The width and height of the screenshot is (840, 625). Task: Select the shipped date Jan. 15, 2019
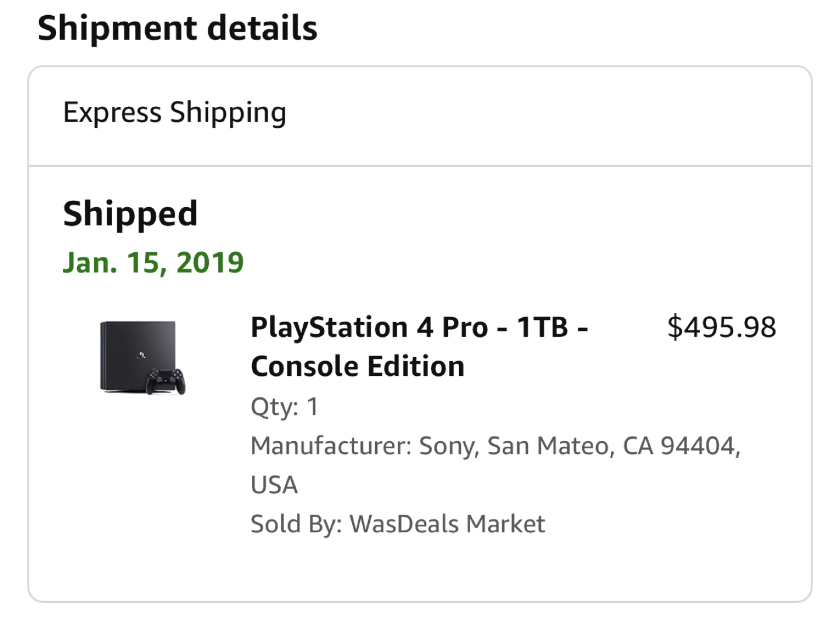click(153, 262)
